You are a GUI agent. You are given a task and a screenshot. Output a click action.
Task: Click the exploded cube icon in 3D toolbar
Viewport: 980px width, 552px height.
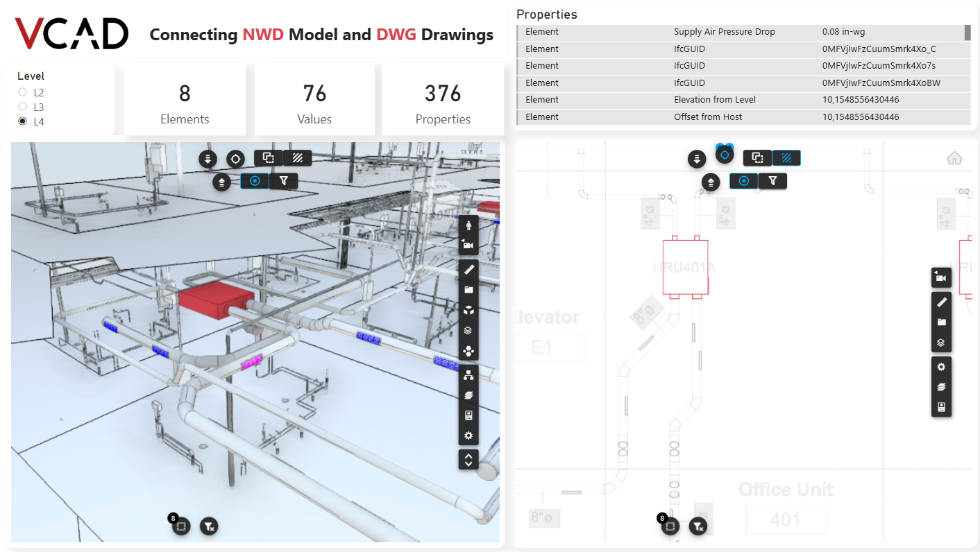coord(468,310)
